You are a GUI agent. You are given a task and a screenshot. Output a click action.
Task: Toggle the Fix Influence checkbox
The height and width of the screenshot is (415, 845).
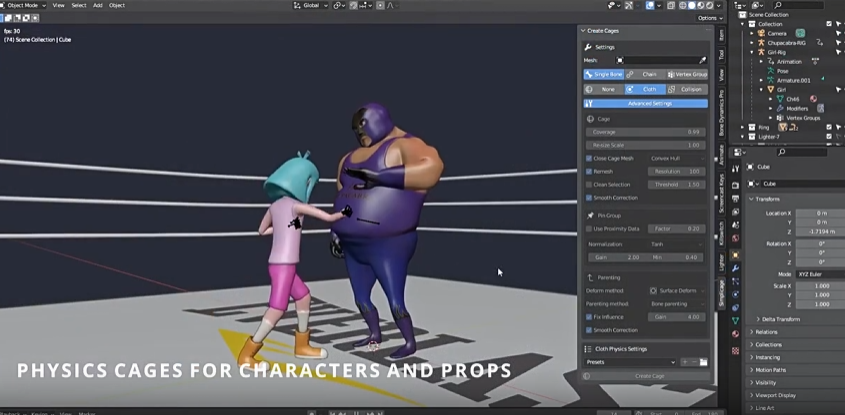click(x=588, y=317)
